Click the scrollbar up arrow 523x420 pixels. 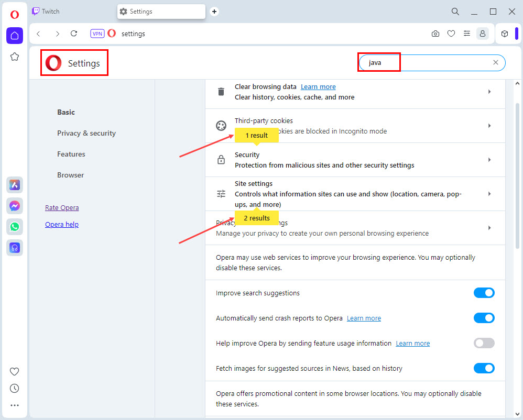(517, 83)
